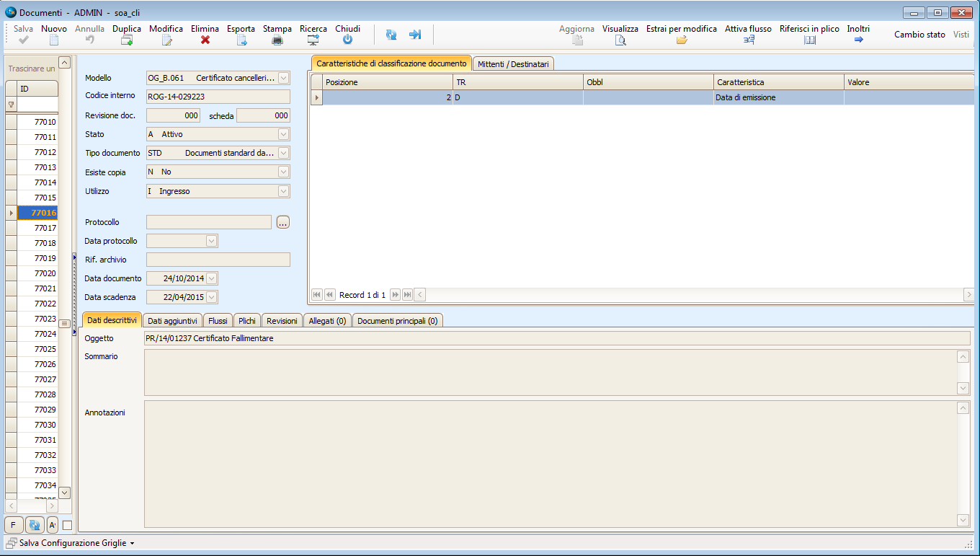
Task: Export data using the Esporta icon
Action: tap(241, 40)
